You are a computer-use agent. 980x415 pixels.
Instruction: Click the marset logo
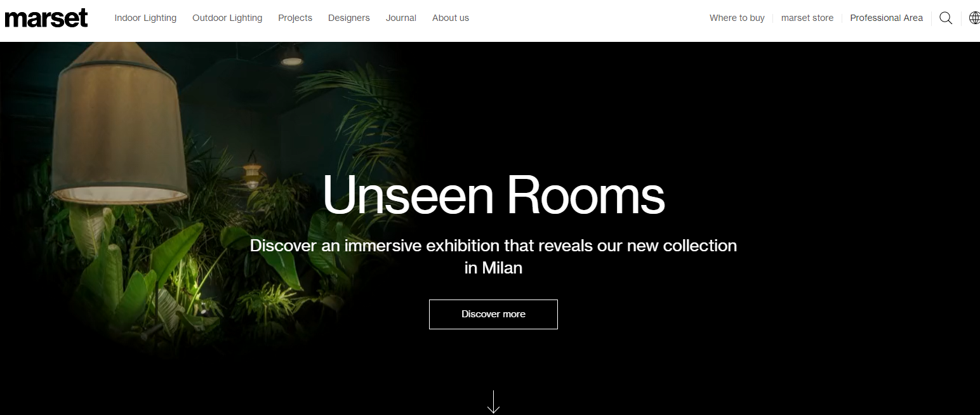click(x=46, y=18)
